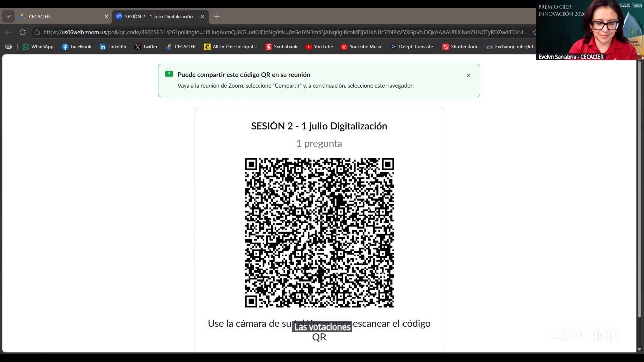Open the YouTube bookmark
The image size is (644, 362).
point(319,47)
